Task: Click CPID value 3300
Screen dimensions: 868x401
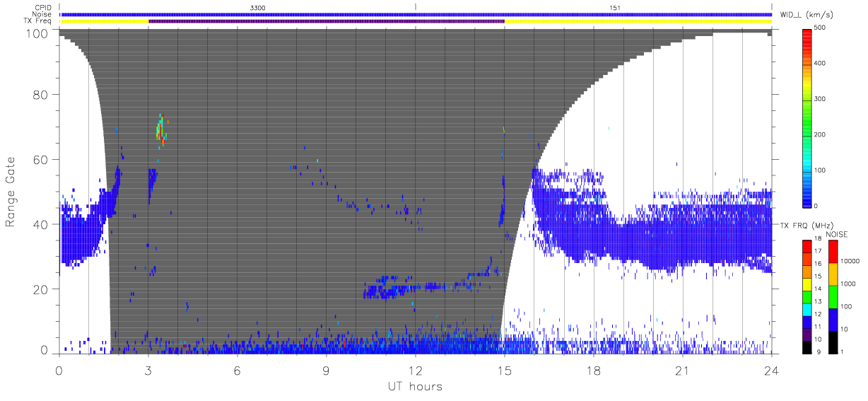Action: point(258,7)
